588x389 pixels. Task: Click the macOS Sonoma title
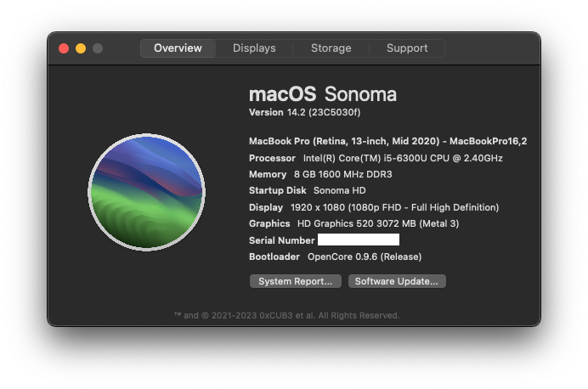click(322, 93)
